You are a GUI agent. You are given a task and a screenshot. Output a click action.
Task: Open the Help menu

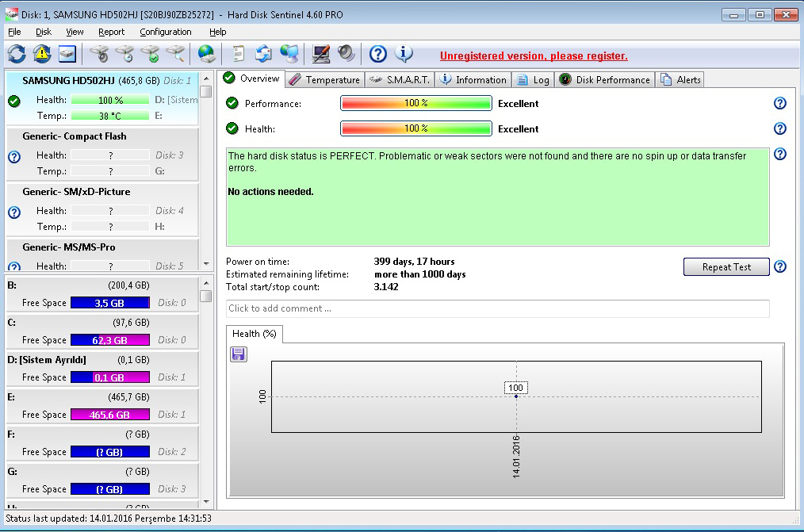217,32
